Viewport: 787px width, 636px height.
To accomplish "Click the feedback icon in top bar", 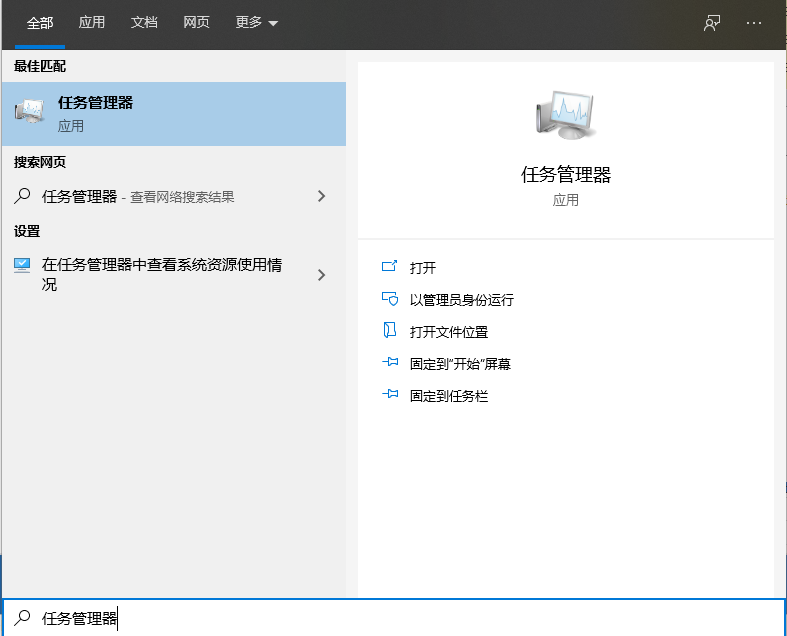I will click(712, 23).
